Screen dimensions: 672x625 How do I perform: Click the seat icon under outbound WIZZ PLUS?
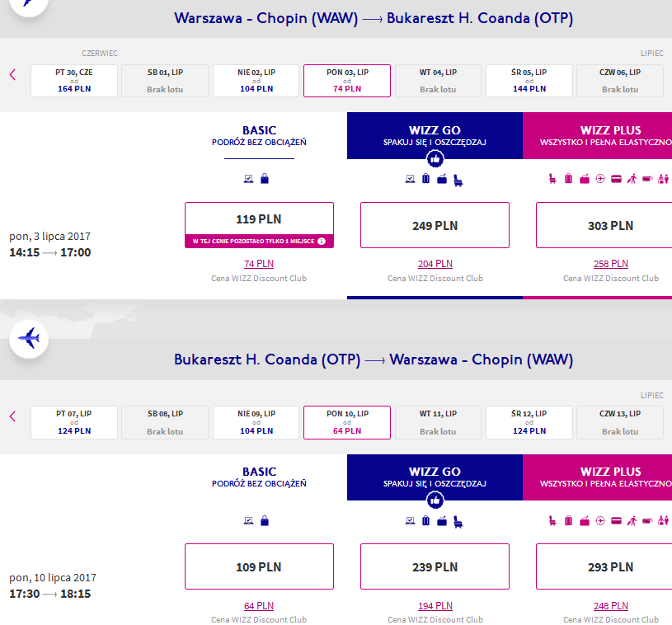[x=552, y=179]
